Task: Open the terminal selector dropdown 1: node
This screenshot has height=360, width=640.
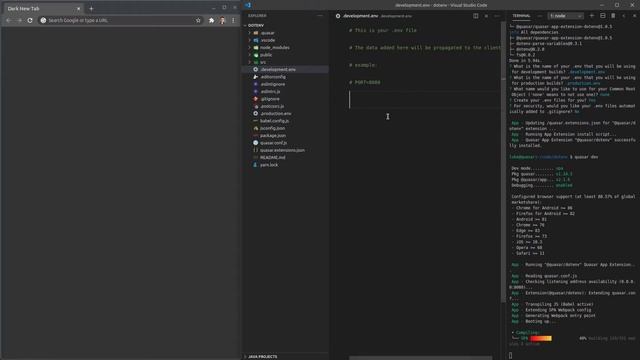Action: pyautogui.click(x=565, y=16)
